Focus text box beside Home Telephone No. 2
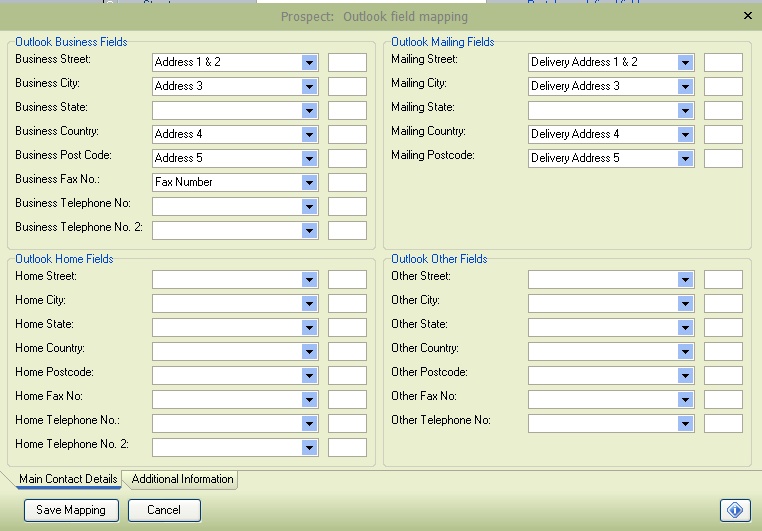 [x=347, y=447]
